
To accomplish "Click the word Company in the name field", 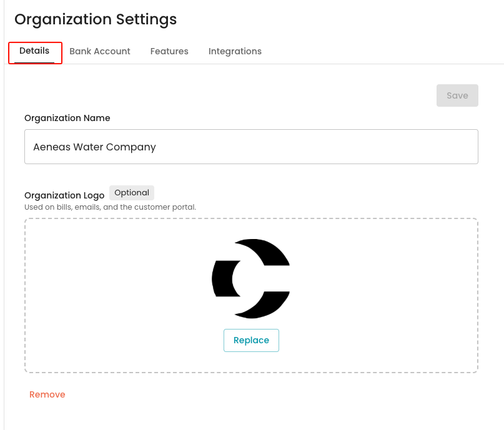I will tap(131, 147).
